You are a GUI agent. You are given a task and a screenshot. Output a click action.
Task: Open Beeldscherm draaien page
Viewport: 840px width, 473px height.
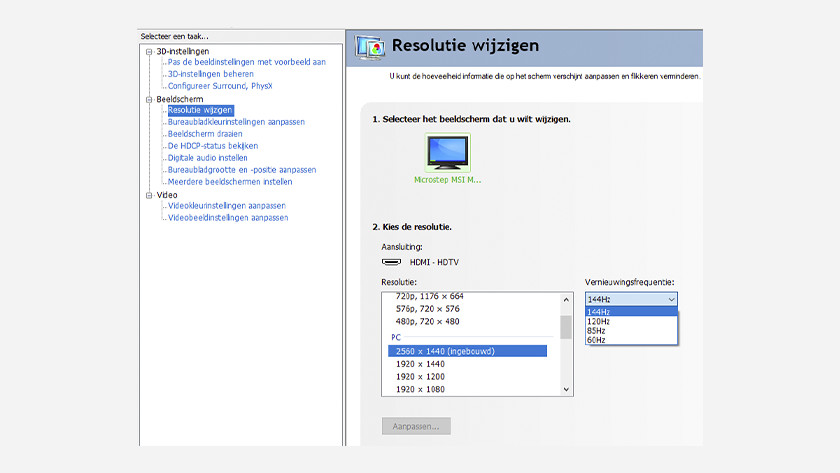pos(205,134)
